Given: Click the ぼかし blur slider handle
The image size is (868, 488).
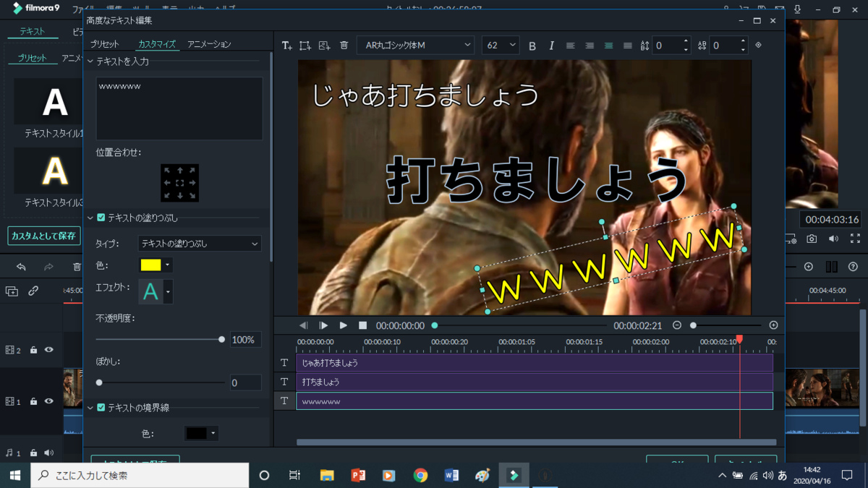Looking at the screenshot, I should coord(99,382).
